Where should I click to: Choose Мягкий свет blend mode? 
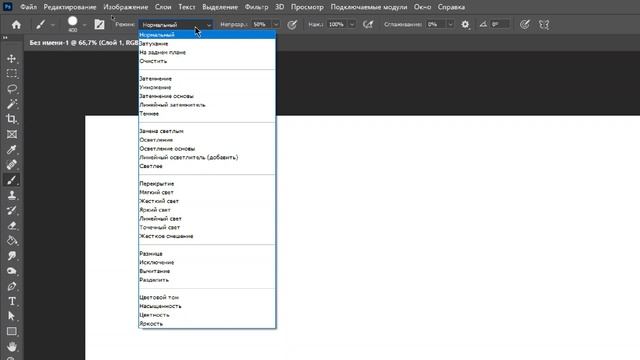(x=207, y=192)
